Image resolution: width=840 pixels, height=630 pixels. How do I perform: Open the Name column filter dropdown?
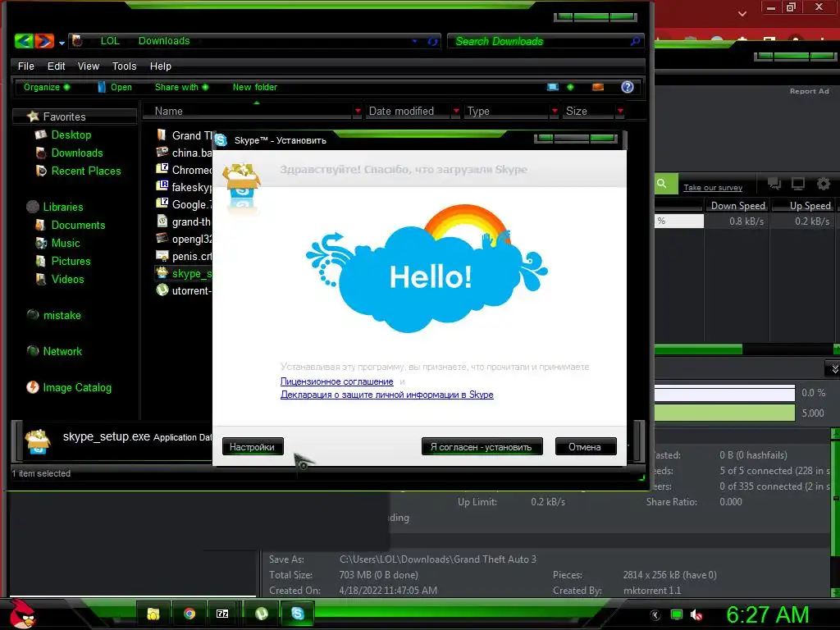click(358, 111)
